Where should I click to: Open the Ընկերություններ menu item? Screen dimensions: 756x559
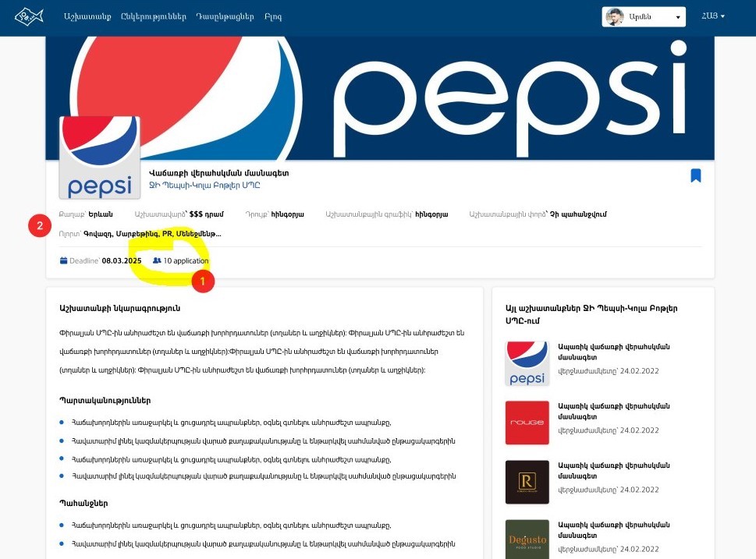click(x=154, y=17)
